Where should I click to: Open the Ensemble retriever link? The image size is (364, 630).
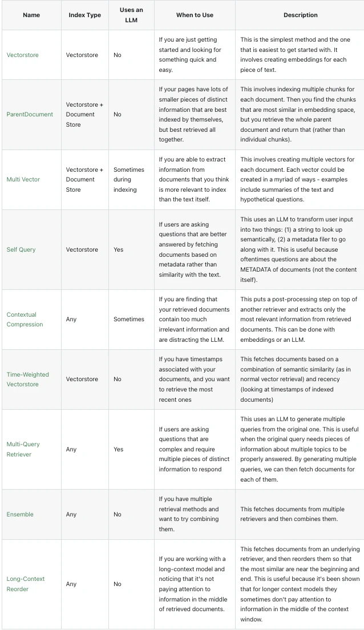click(x=20, y=514)
